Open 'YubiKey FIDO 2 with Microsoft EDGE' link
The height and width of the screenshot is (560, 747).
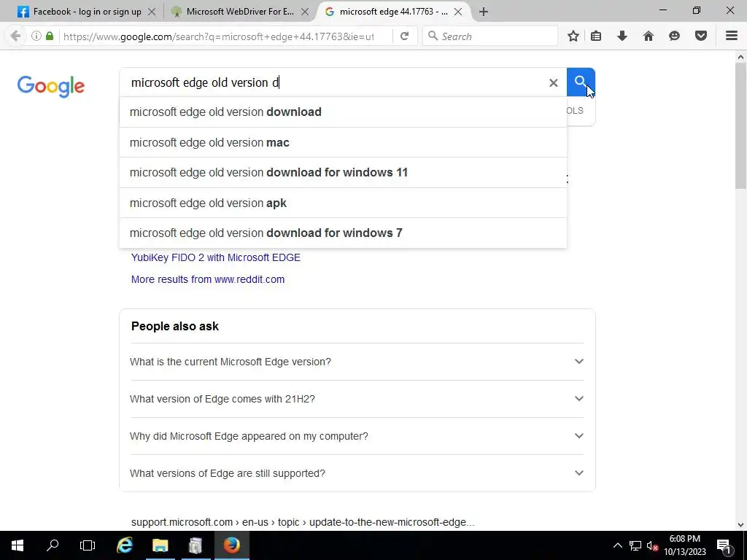[x=216, y=257]
